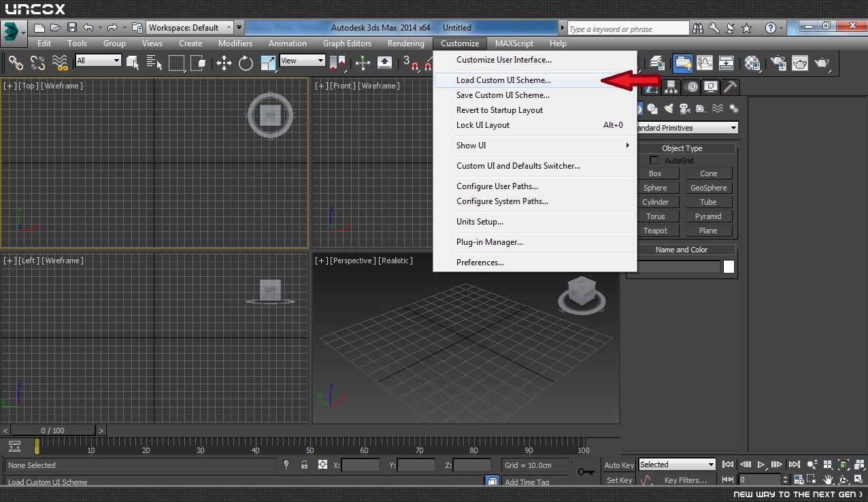The image size is (868, 502).
Task: Select the Select and Link chain tool
Action: pos(15,63)
